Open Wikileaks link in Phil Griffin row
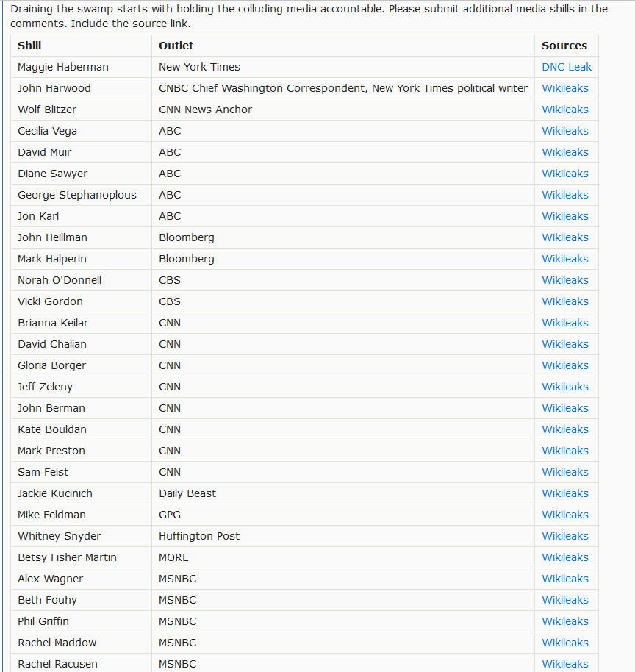Viewport: 635px width, 672px height. click(x=564, y=621)
